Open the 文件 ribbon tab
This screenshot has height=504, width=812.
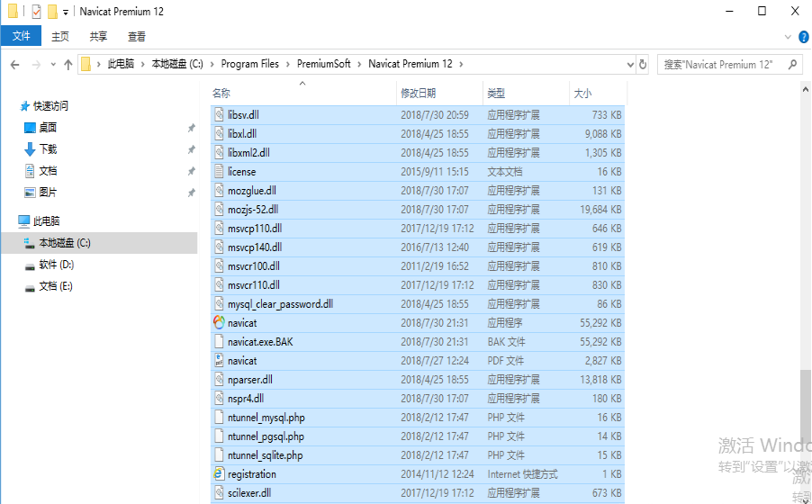coord(22,36)
